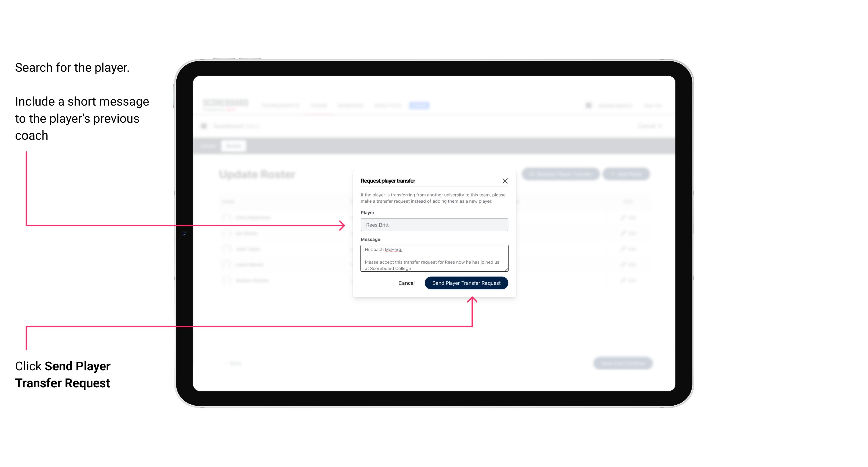This screenshot has width=868, height=467.
Task: Click the notification bell icon header area
Action: (587, 105)
